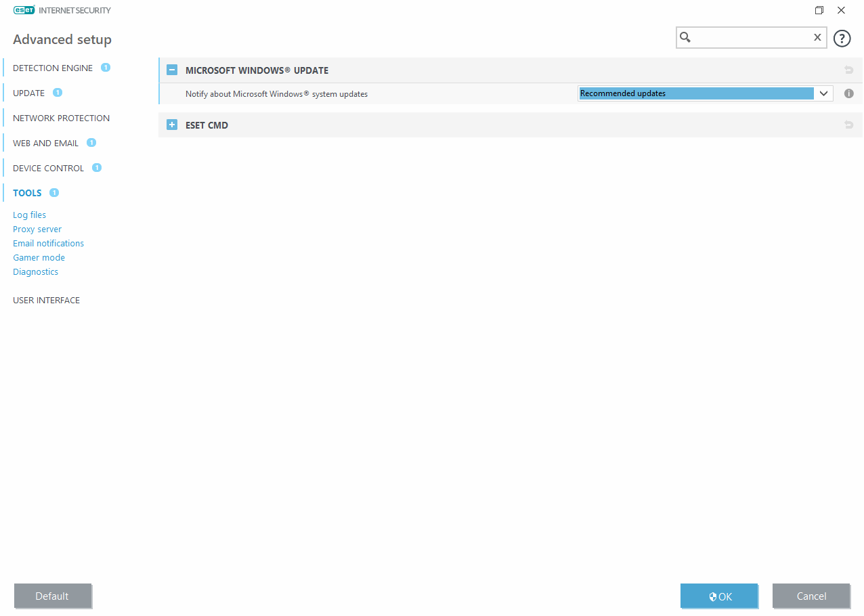
Task: Show info for Windows update notification setting
Action: tap(849, 93)
